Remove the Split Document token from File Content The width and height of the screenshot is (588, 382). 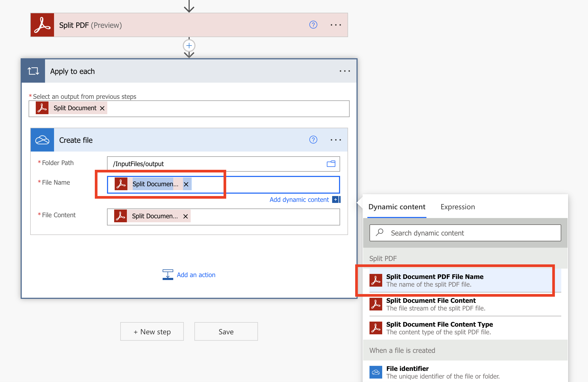pos(185,216)
